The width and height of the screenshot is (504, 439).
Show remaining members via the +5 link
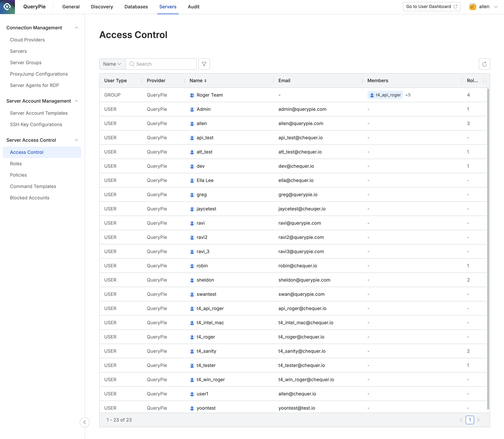(408, 95)
